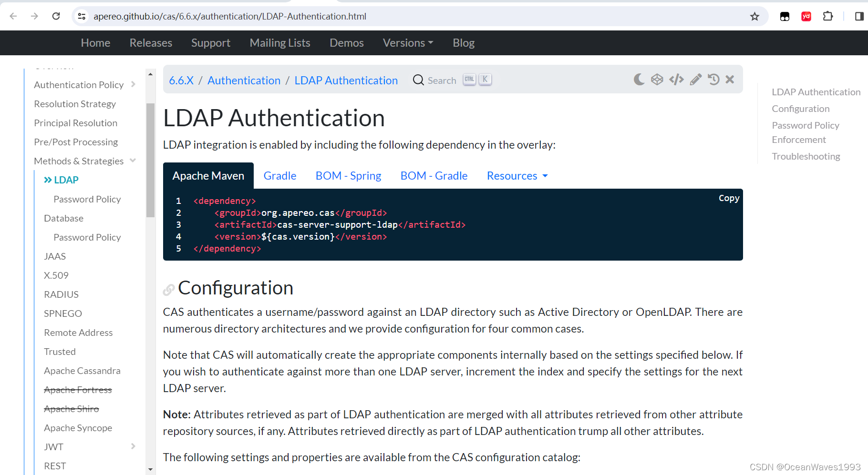The height and width of the screenshot is (475, 868).
Task: Open JAAS in the sidebar
Action: [x=55, y=256]
